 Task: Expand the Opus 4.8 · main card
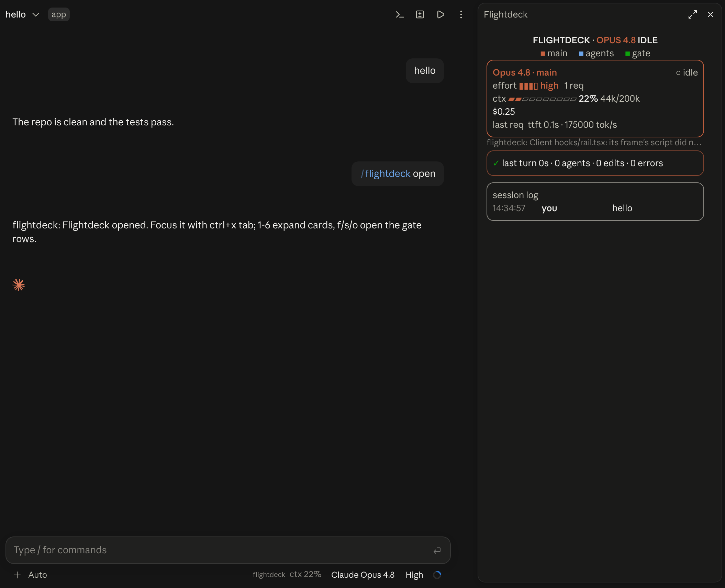[x=595, y=99]
